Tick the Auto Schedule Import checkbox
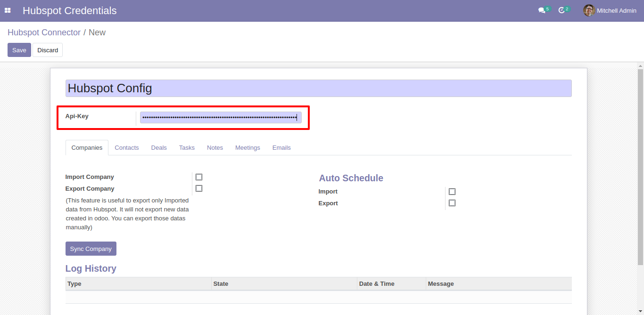Viewport: 644px width, 315px height. (x=452, y=192)
